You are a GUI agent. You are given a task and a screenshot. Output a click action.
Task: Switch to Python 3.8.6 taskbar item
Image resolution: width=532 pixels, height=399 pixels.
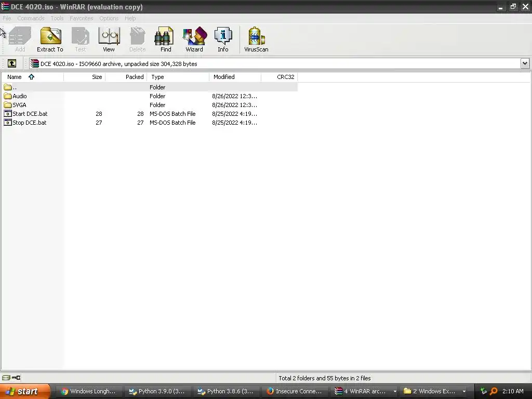[226, 391]
